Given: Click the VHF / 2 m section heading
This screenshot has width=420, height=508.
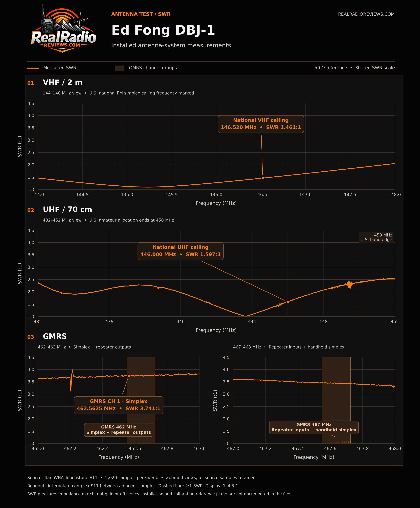Looking at the screenshot, I should 63,82.
